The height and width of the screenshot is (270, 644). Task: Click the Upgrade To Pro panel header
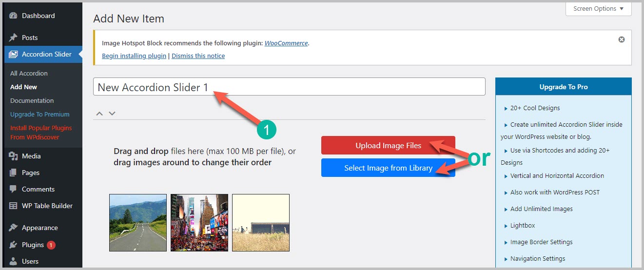pyautogui.click(x=564, y=87)
